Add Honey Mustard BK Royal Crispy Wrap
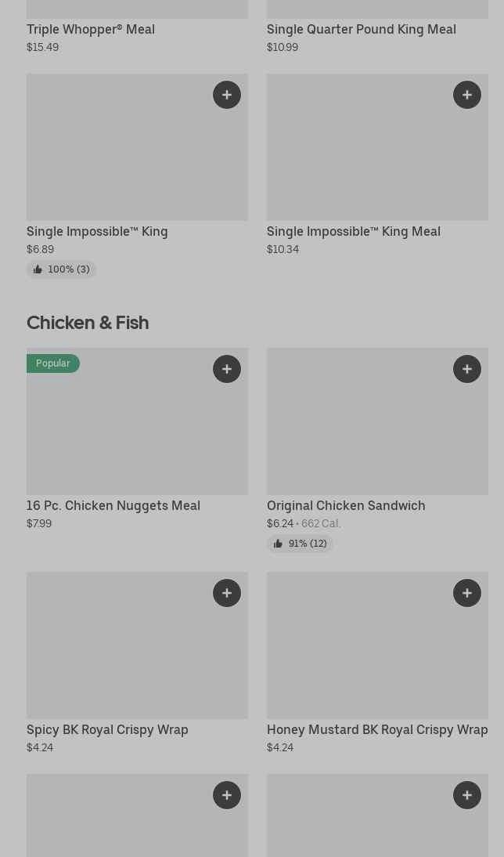The height and width of the screenshot is (857, 504). point(467,593)
